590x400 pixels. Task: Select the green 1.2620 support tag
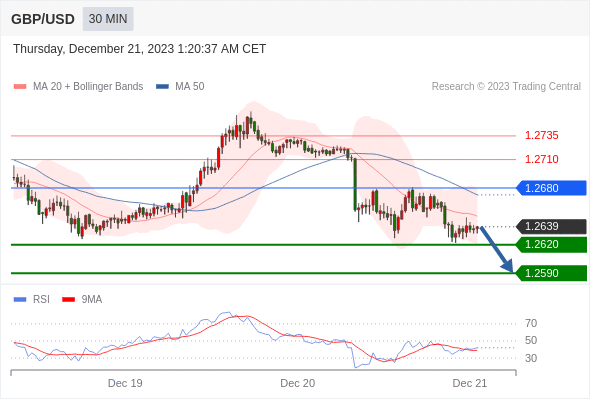coord(551,245)
